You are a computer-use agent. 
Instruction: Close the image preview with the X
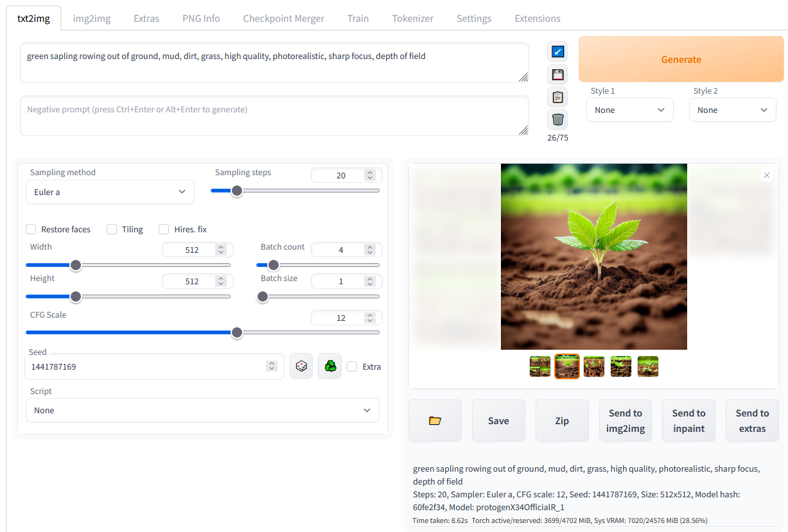pyautogui.click(x=766, y=175)
